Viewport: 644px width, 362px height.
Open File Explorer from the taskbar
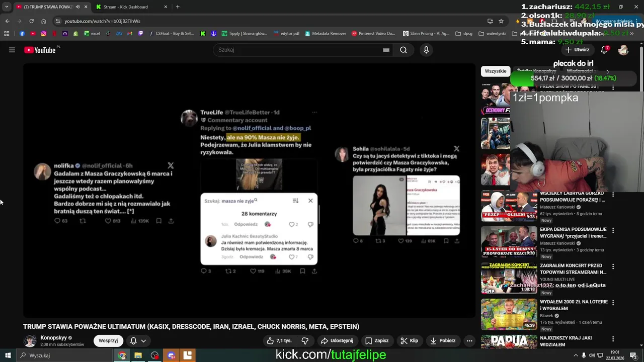click(138, 355)
